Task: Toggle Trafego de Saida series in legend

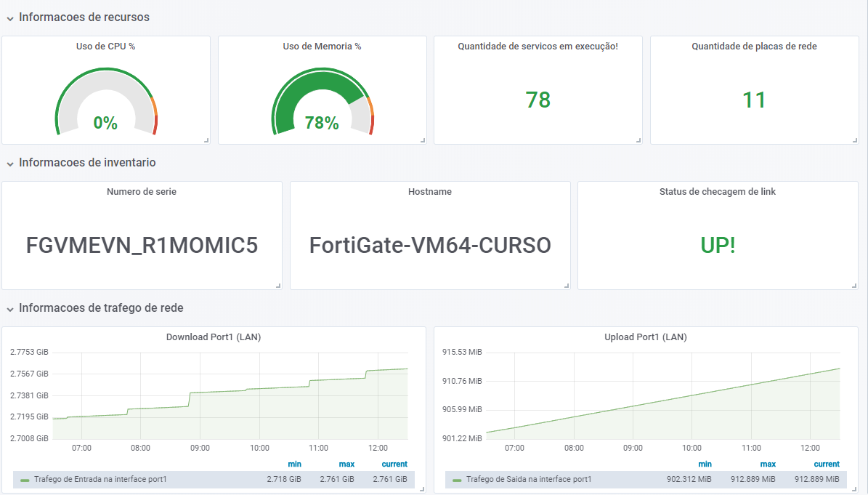Action: pos(528,479)
